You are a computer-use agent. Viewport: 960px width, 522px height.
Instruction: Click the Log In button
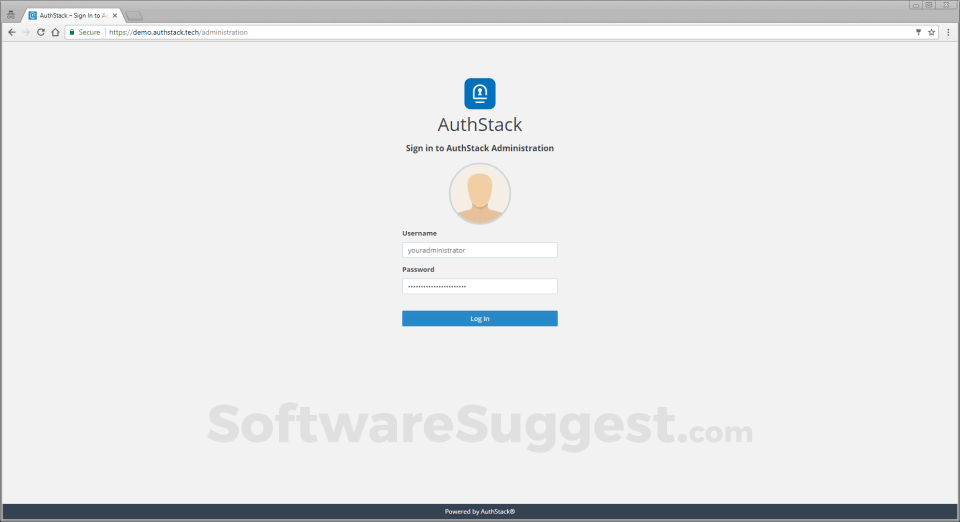(x=480, y=318)
